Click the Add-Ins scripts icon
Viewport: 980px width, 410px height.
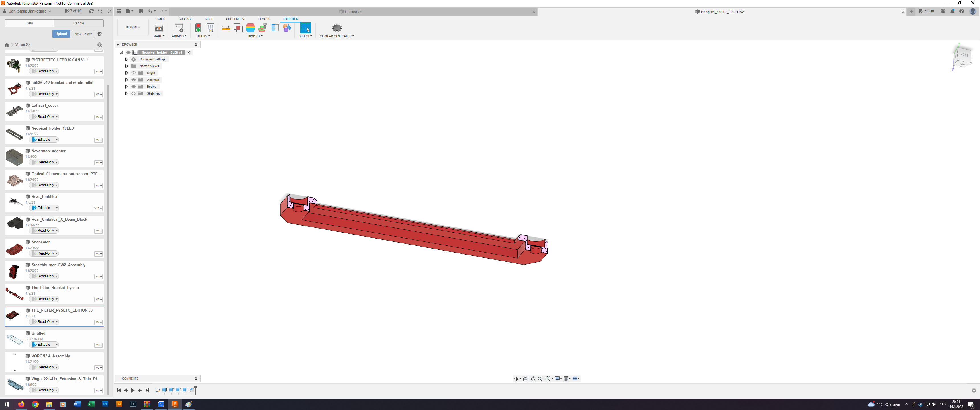[179, 28]
